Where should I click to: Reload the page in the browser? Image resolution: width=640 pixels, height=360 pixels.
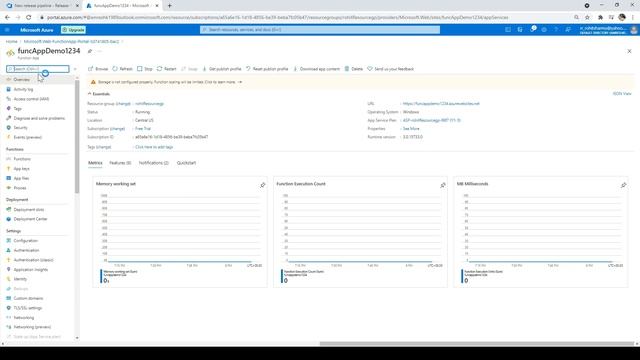[29, 18]
